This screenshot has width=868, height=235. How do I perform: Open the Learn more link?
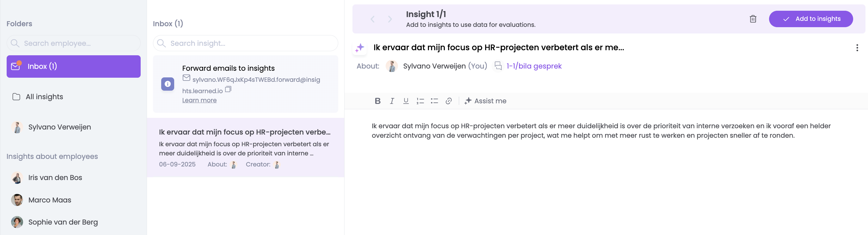point(199,100)
